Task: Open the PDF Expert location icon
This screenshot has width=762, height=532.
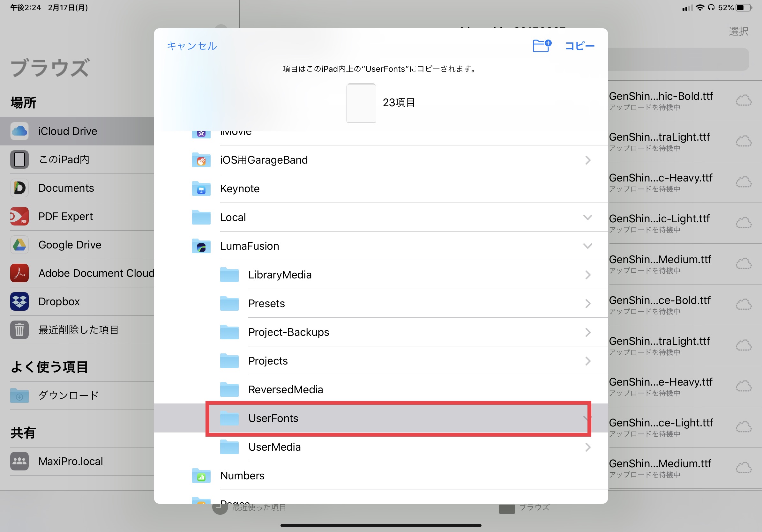Action: pyautogui.click(x=19, y=216)
